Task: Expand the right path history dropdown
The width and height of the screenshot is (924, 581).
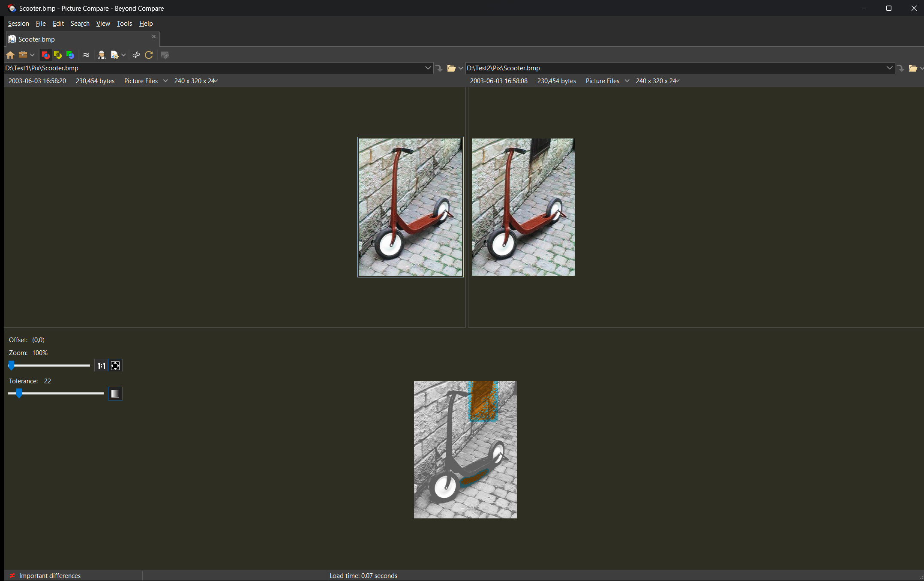Action: coord(889,68)
